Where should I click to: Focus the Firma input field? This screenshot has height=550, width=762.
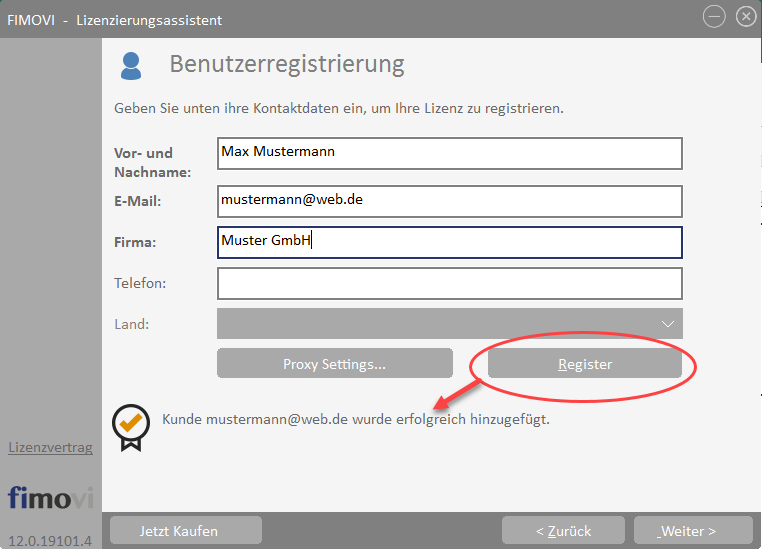point(450,242)
